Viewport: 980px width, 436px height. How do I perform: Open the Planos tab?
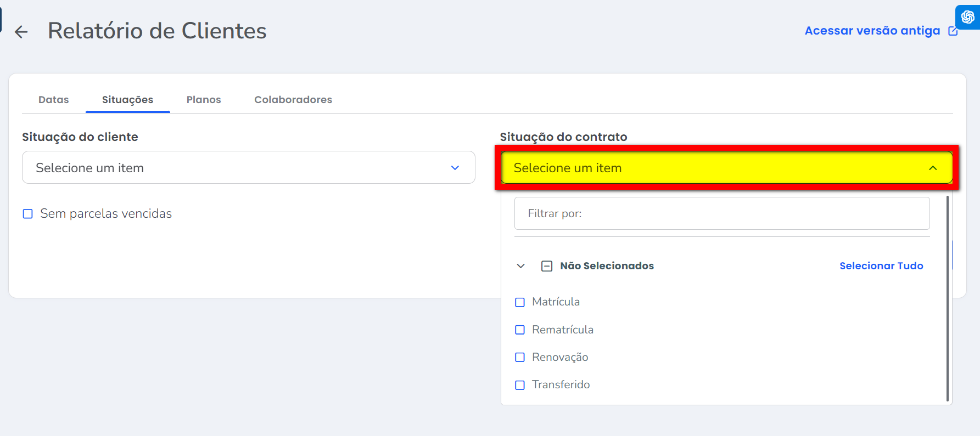click(x=204, y=100)
